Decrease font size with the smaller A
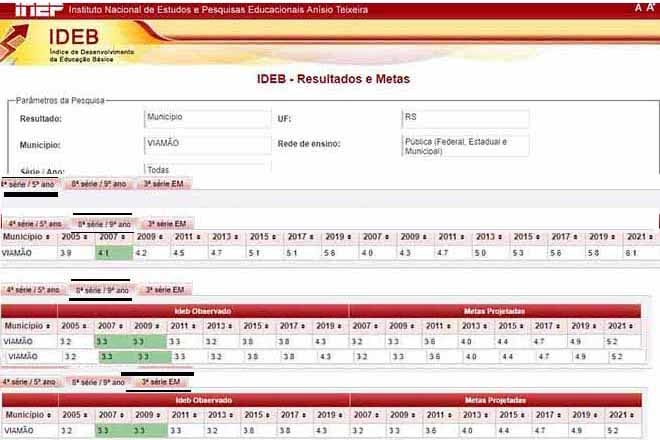The width and height of the screenshot is (660, 440). pyautogui.click(x=639, y=8)
